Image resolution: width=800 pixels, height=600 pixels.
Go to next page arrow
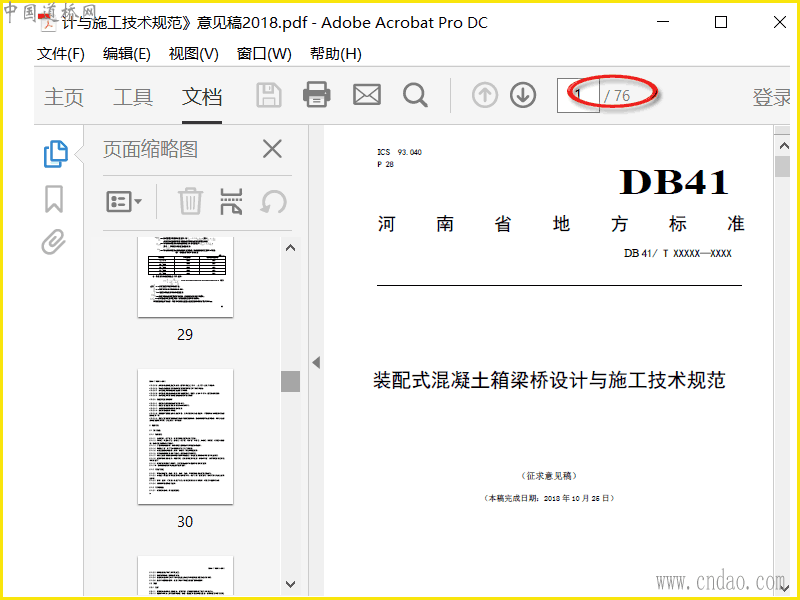[523, 95]
